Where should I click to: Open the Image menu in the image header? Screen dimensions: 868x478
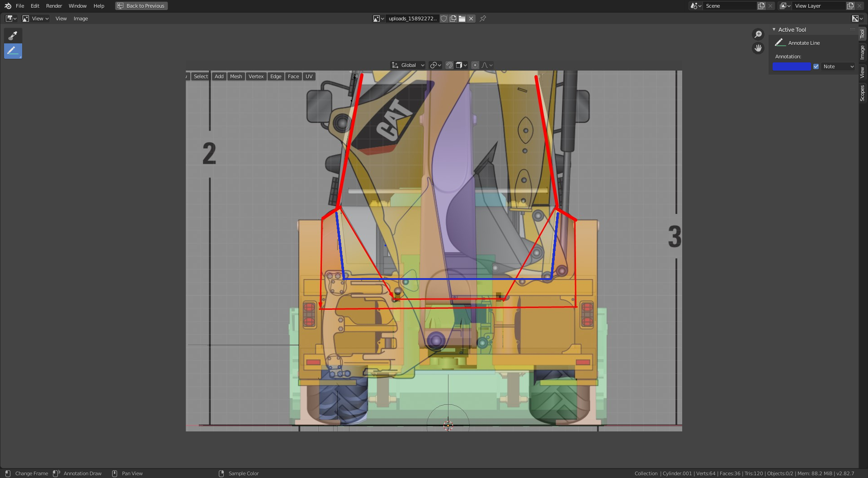pos(80,19)
